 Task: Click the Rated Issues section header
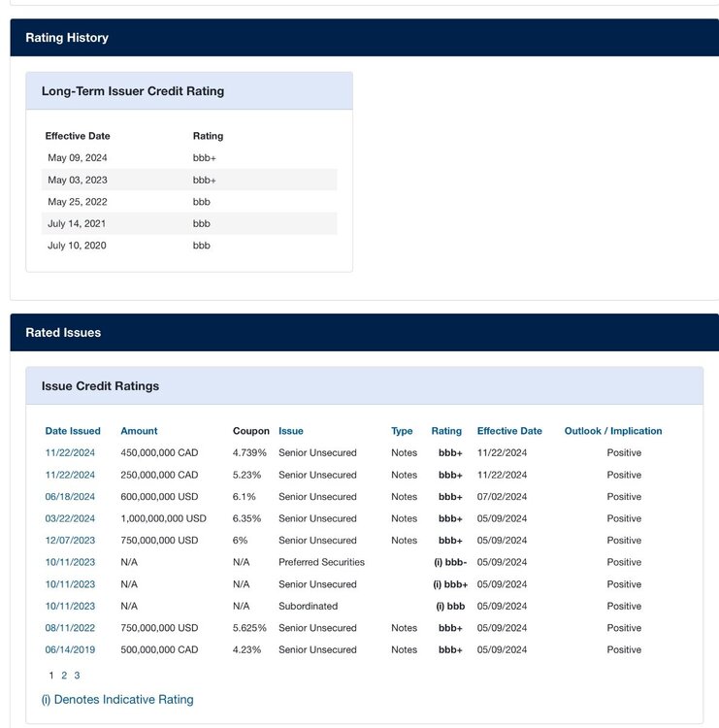63,332
